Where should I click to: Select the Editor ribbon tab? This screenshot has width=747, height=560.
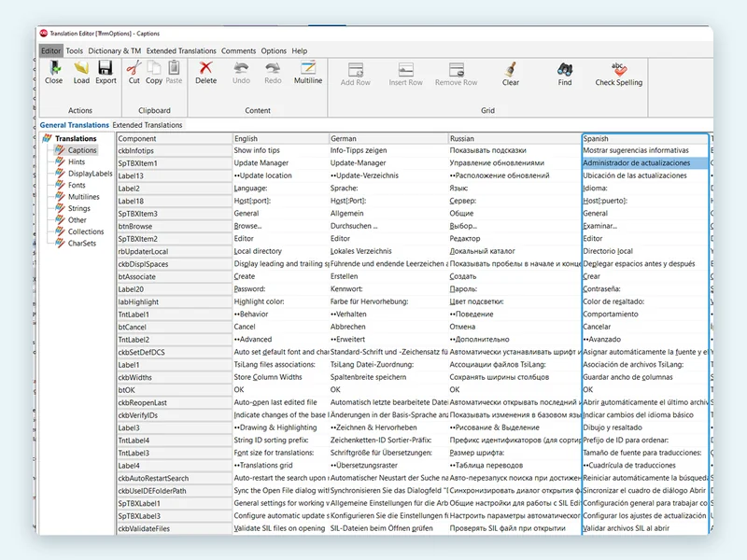tap(51, 50)
